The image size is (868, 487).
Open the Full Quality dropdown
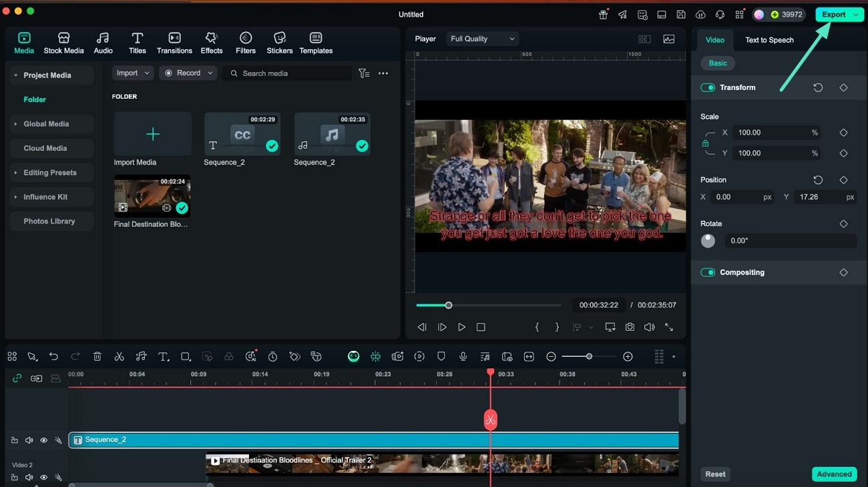(482, 39)
